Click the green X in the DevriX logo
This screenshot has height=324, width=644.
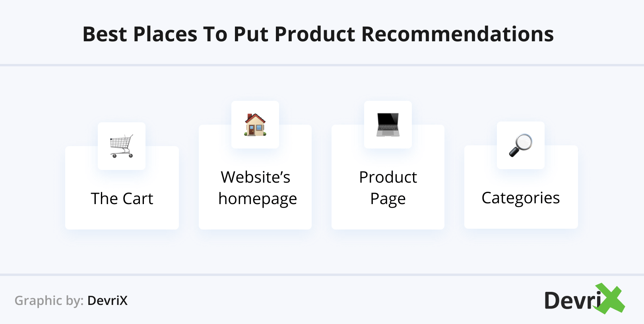tap(610, 299)
